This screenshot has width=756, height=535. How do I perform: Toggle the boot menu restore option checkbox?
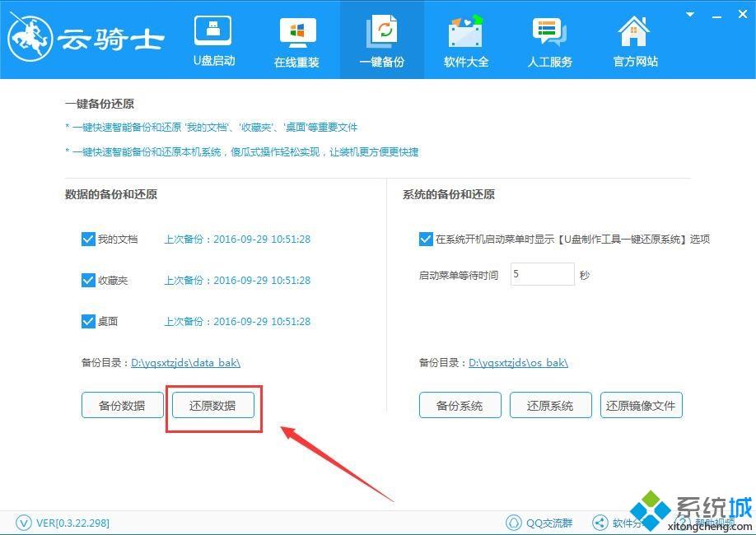coord(426,240)
